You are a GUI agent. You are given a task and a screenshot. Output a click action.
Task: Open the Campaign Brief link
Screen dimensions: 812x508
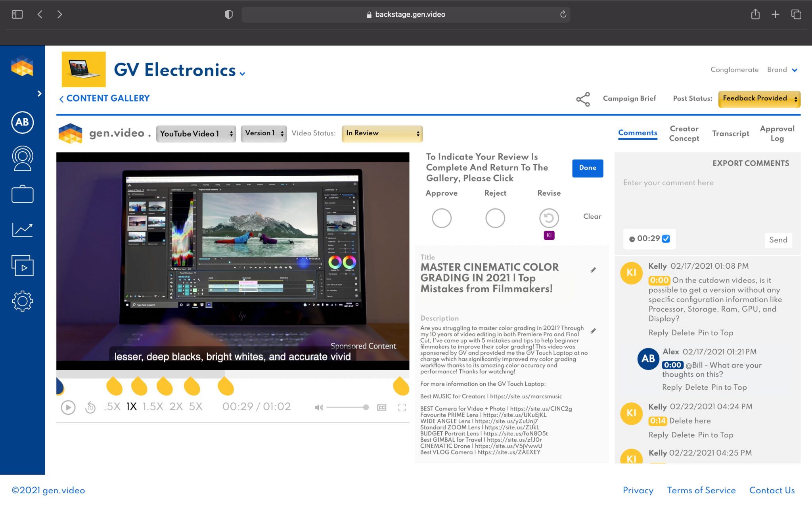click(x=629, y=98)
